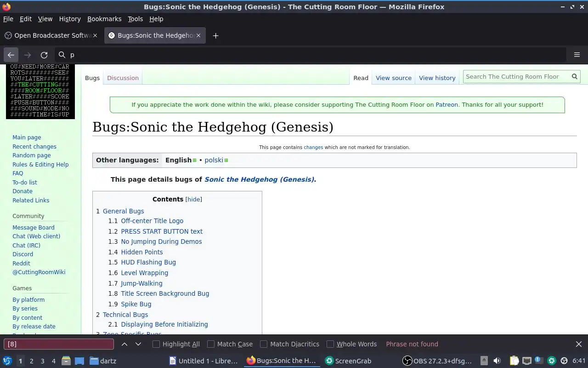
Task: Go back using the back arrow button
Action: 11,55
